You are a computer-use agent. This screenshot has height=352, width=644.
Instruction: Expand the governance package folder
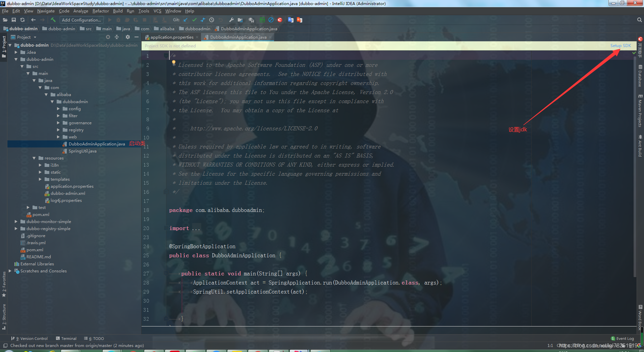58,123
